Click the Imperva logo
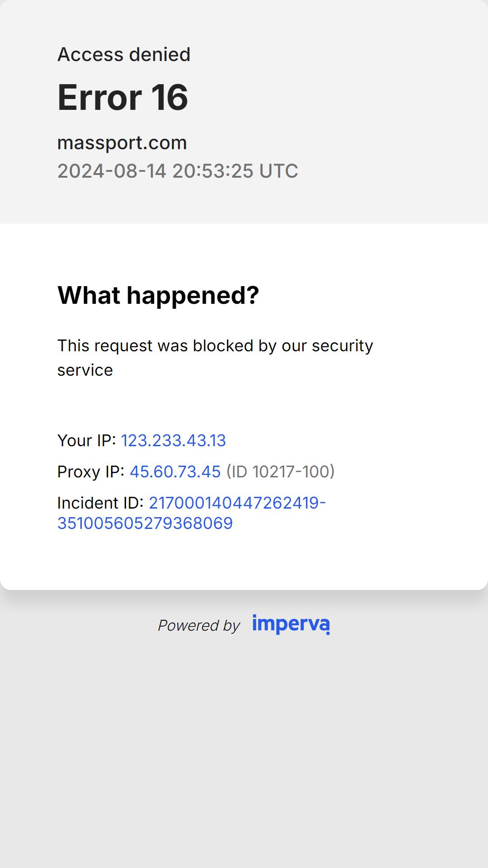 291,624
